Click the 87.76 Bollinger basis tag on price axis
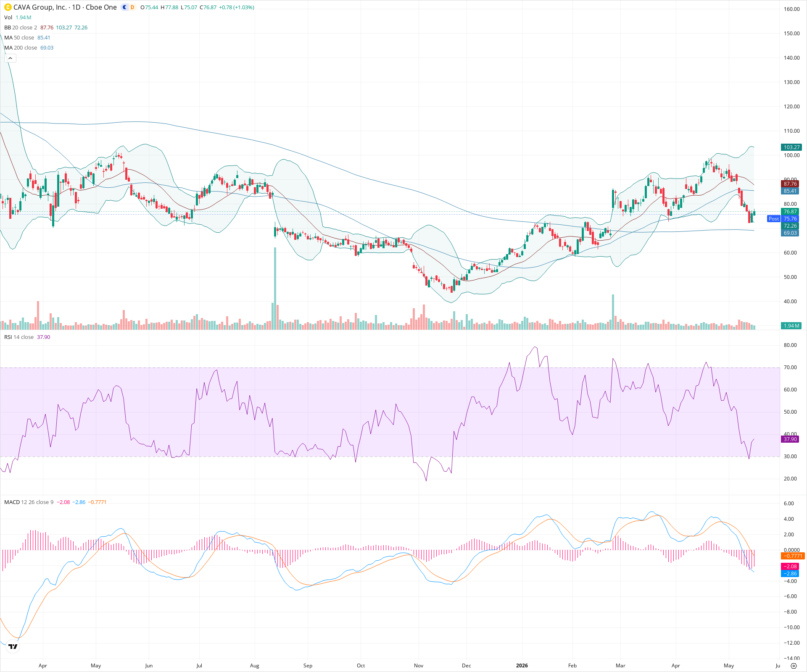 [790, 184]
